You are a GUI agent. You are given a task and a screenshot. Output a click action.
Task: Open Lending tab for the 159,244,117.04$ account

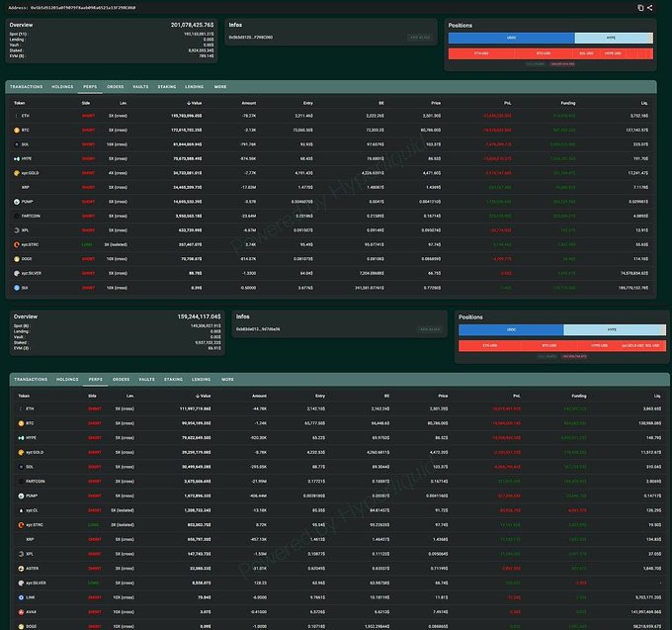(x=201, y=380)
